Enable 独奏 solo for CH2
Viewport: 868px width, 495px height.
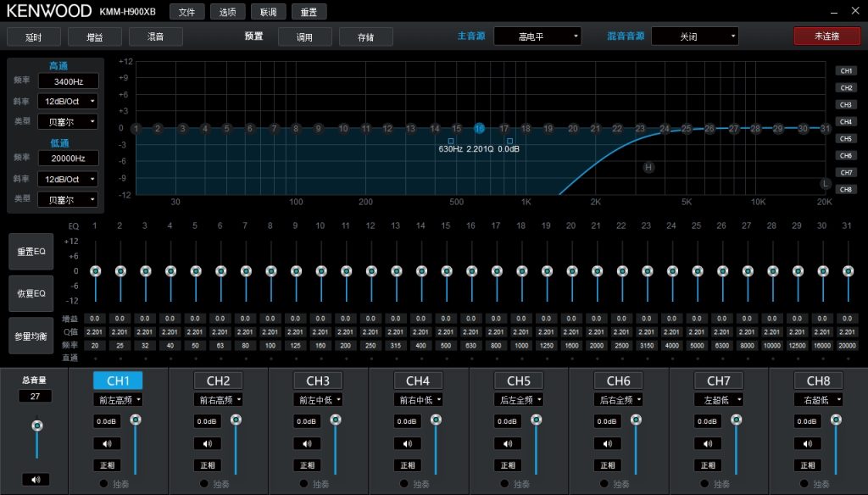(203, 484)
